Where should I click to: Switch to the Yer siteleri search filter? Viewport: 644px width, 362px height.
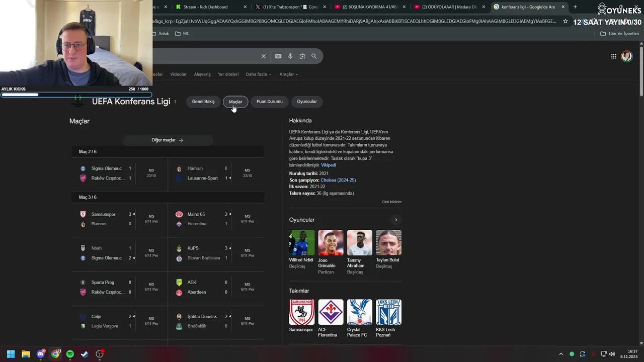coord(228,74)
